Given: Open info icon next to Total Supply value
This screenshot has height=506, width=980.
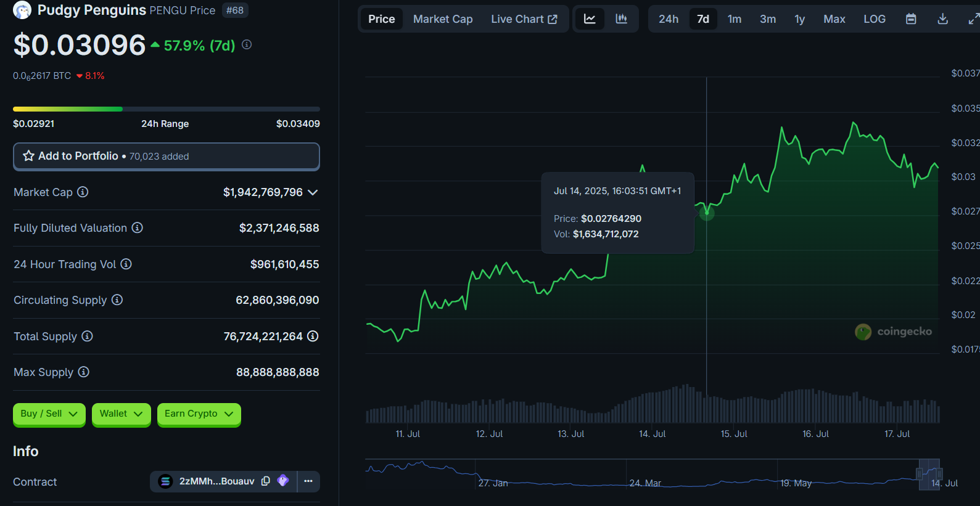Looking at the screenshot, I should coord(313,336).
